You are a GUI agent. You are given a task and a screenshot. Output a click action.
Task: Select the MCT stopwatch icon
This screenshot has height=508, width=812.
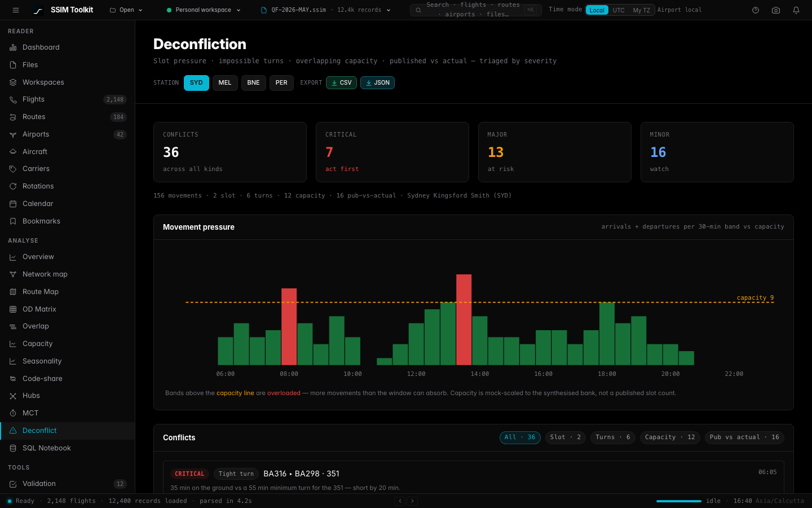(13, 413)
